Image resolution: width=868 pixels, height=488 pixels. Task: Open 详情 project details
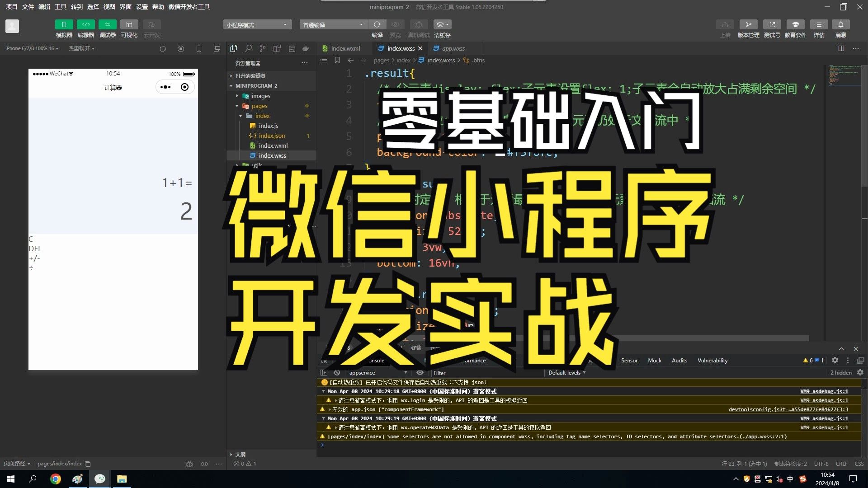pyautogui.click(x=819, y=24)
